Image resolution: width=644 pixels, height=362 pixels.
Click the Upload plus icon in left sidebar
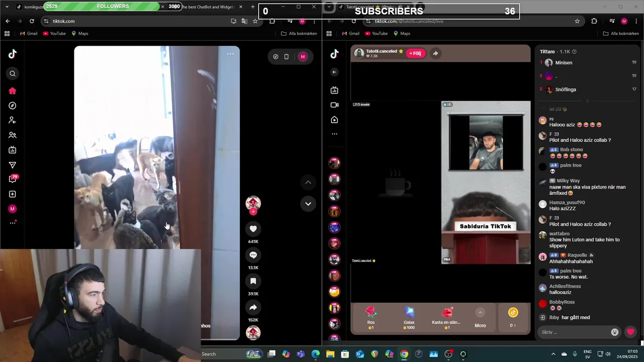point(13,194)
